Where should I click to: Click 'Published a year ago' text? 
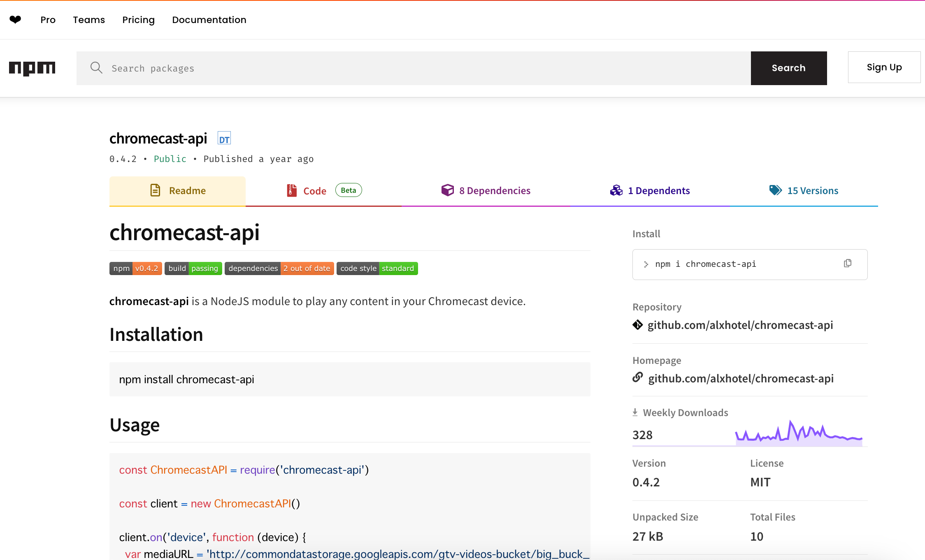click(258, 159)
